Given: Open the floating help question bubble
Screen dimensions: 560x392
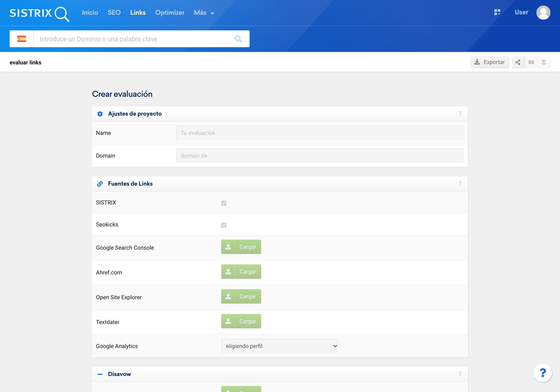Looking at the screenshot, I should (542, 373).
